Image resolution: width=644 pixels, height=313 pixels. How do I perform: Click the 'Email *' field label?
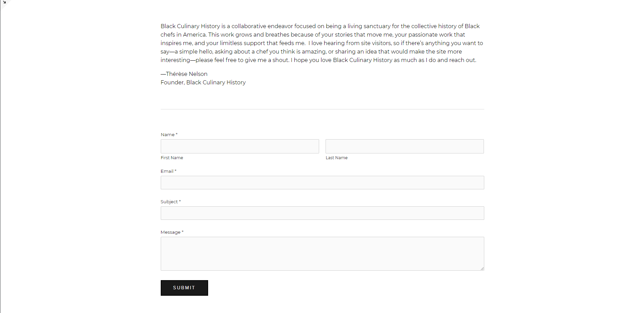coord(169,171)
